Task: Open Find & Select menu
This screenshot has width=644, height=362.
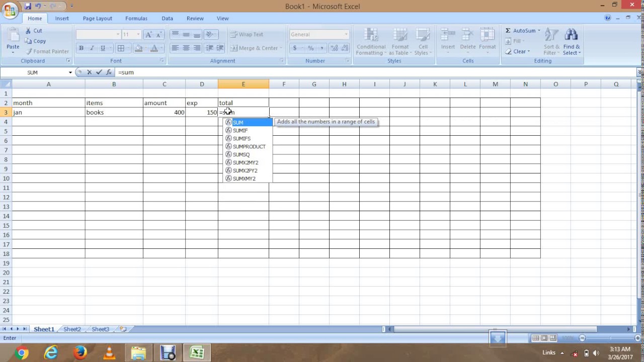Action: 571,42
